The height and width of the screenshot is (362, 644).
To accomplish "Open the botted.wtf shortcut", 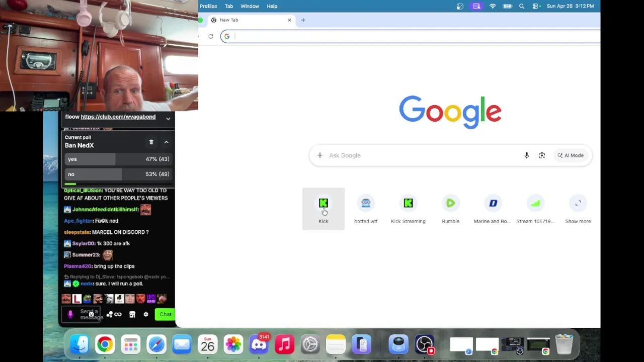I will pos(366,209).
